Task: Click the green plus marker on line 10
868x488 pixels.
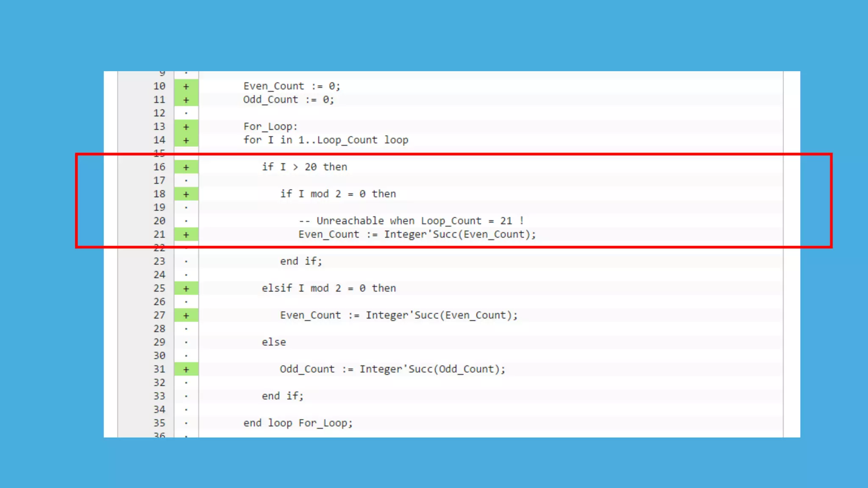Action: (186, 86)
